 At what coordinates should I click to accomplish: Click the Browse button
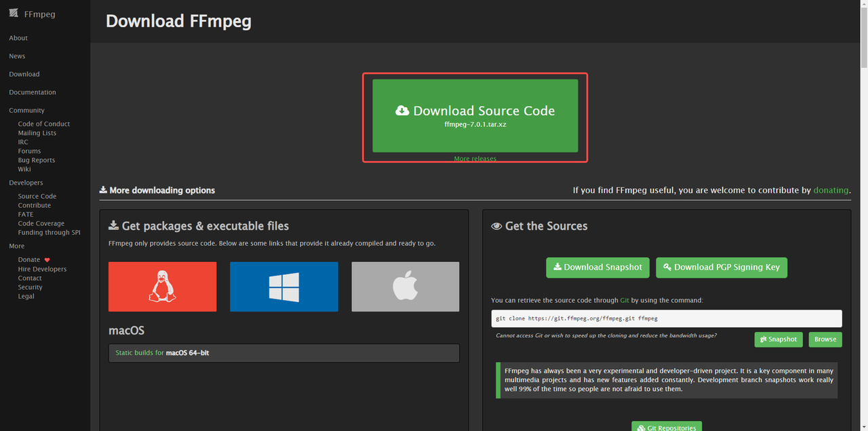point(825,339)
